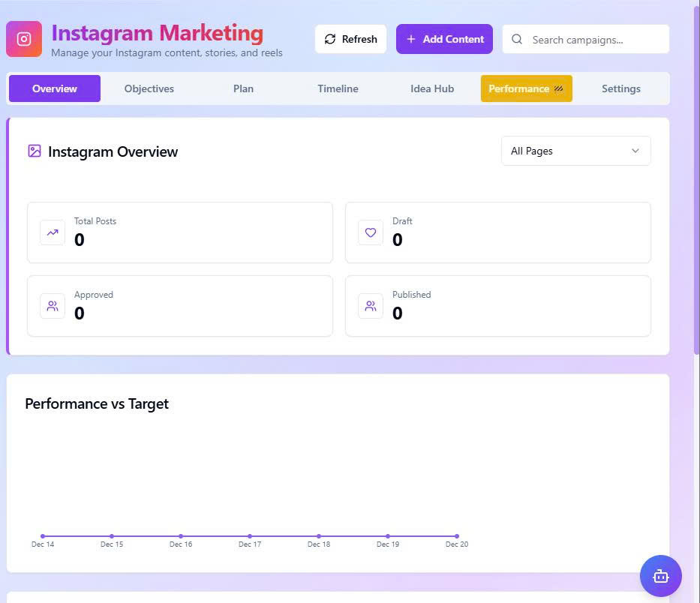Click the trending arrow icon beside Total Posts
Screen dimensions: 700x603
53,232
